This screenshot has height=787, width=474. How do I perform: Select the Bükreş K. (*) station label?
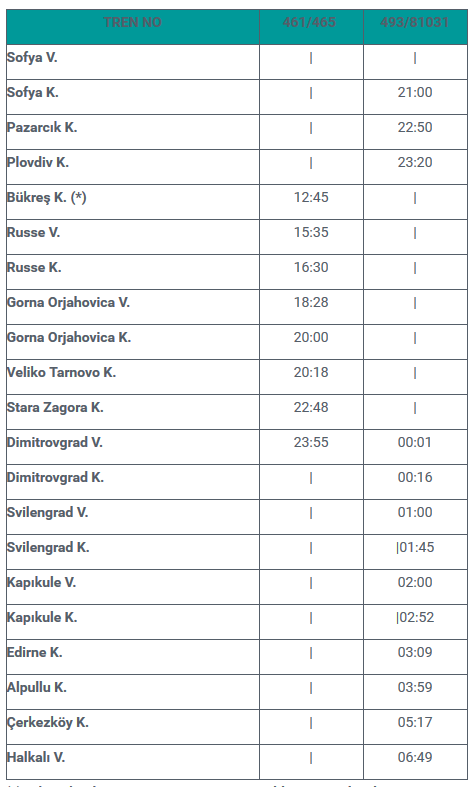47,198
